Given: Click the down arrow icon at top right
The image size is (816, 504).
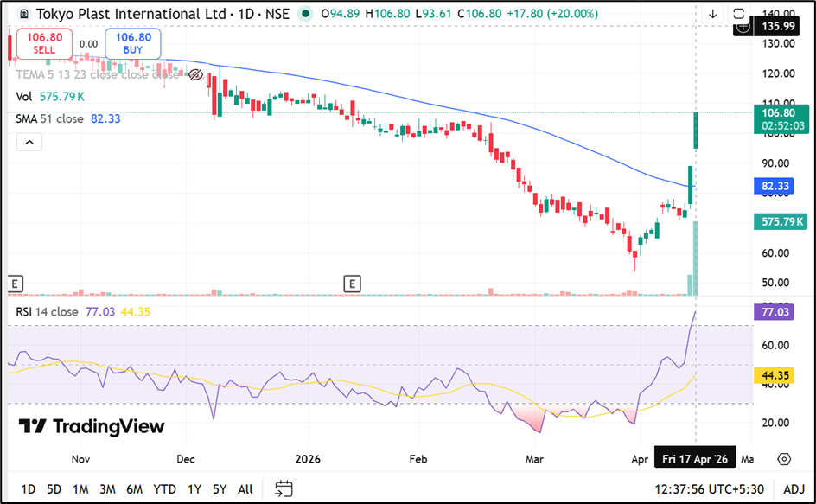Looking at the screenshot, I should click(712, 15).
